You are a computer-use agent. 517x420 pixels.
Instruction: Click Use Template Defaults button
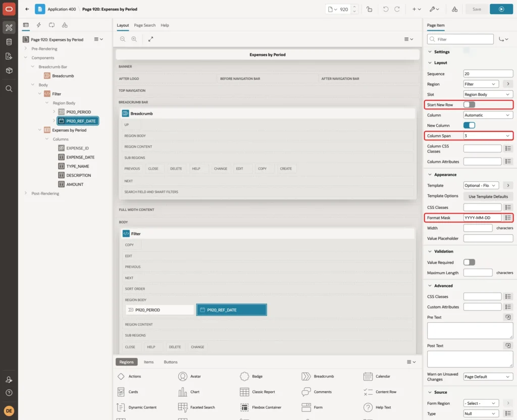pos(488,196)
